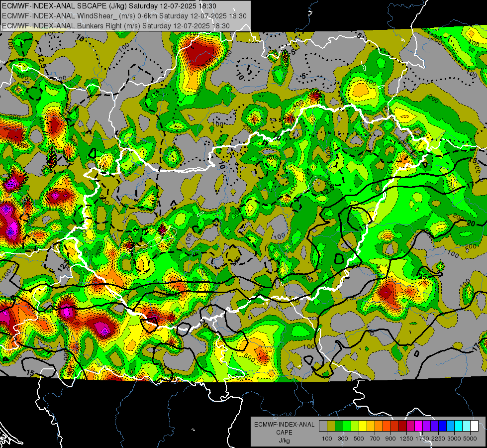Viewport: 487px width, 448px height.
Task: Select the pale cyan swatch before 5000
Action: pyautogui.click(x=467, y=426)
